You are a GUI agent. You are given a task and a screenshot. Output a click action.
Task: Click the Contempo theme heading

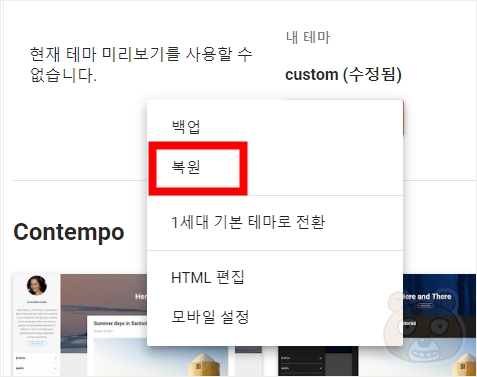(69, 232)
